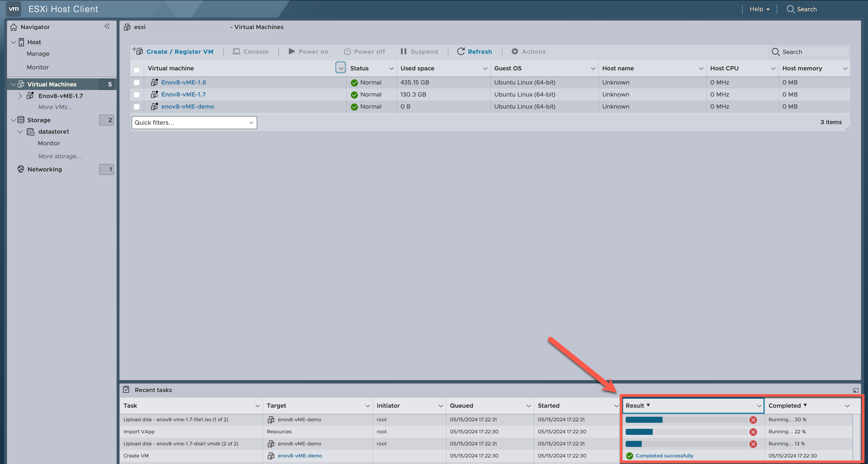The image size is (868, 464).
Task: Open the Help dropdown menu
Action: 759,9
